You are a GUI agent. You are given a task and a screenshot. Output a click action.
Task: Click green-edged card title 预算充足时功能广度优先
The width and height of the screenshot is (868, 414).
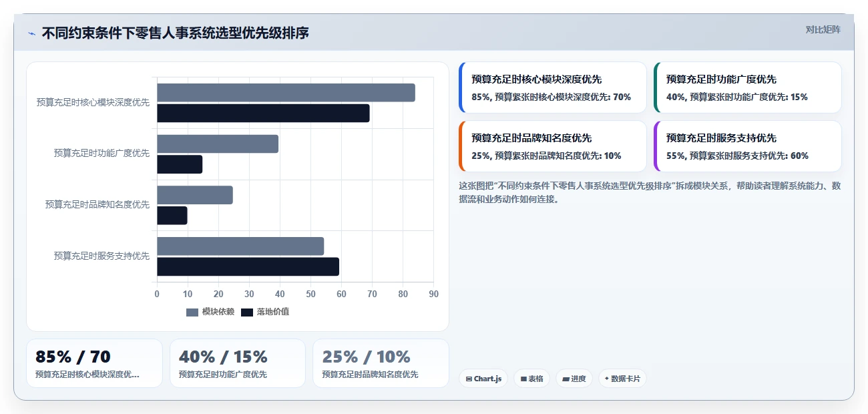pyautogui.click(x=721, y=79)
